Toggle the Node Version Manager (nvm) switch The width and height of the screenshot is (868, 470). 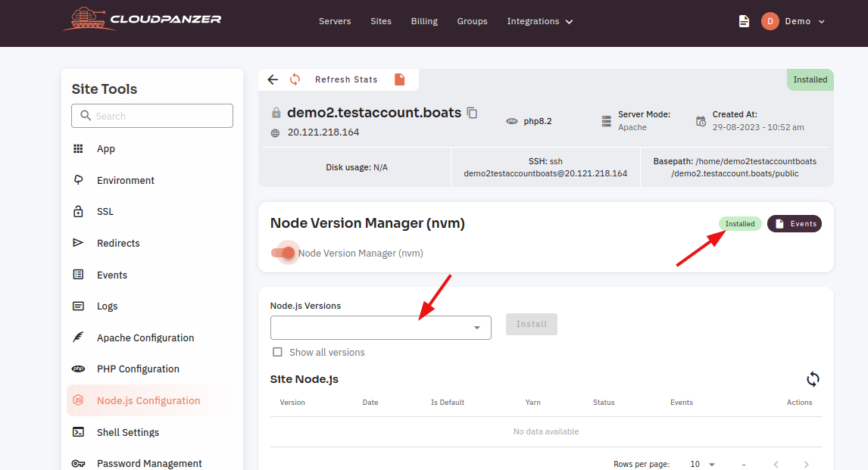point(283,254)
